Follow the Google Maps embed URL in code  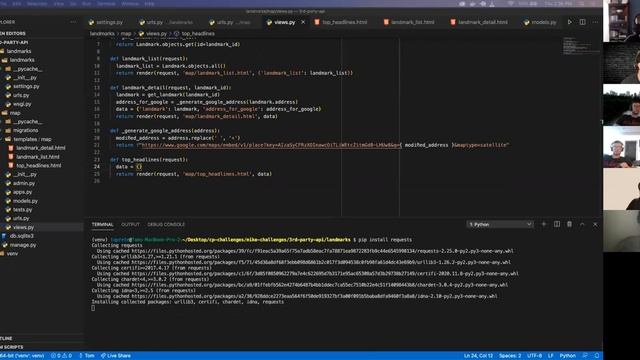271,145
